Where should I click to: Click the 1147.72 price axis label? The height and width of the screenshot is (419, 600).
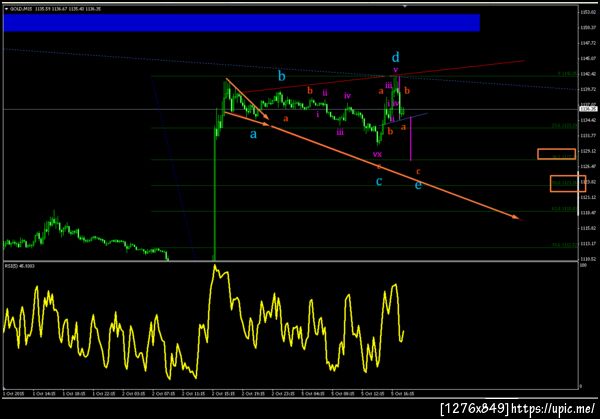[x=588, y=43]
